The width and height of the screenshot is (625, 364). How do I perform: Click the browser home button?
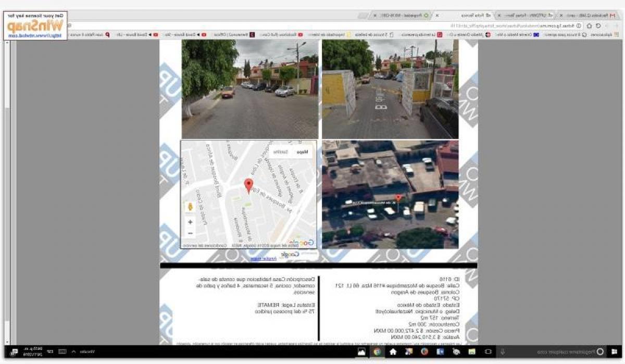[589, 26]
